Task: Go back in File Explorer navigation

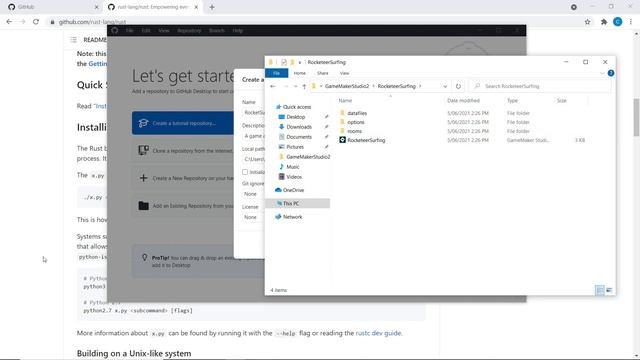Action: [x=273, y=86]
